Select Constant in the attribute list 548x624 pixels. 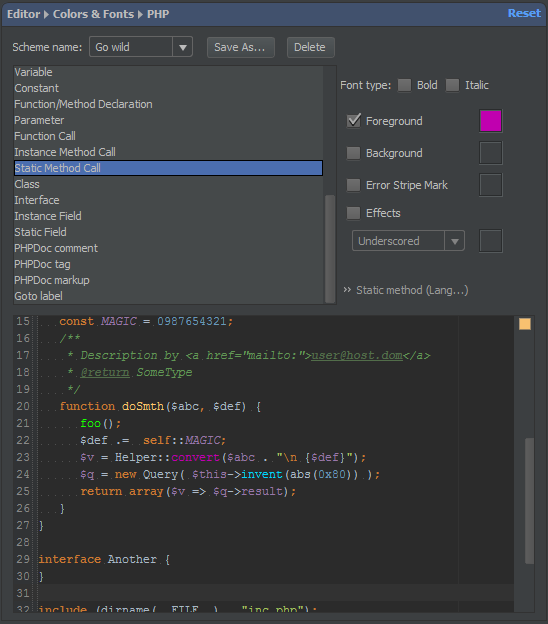(x=168, y=88)
